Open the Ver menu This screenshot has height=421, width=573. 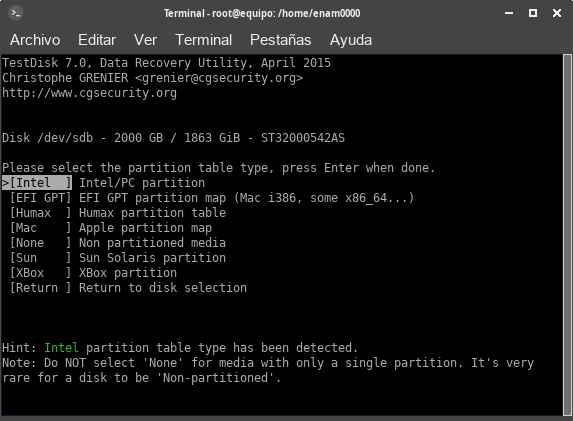(x=145, y=40)
